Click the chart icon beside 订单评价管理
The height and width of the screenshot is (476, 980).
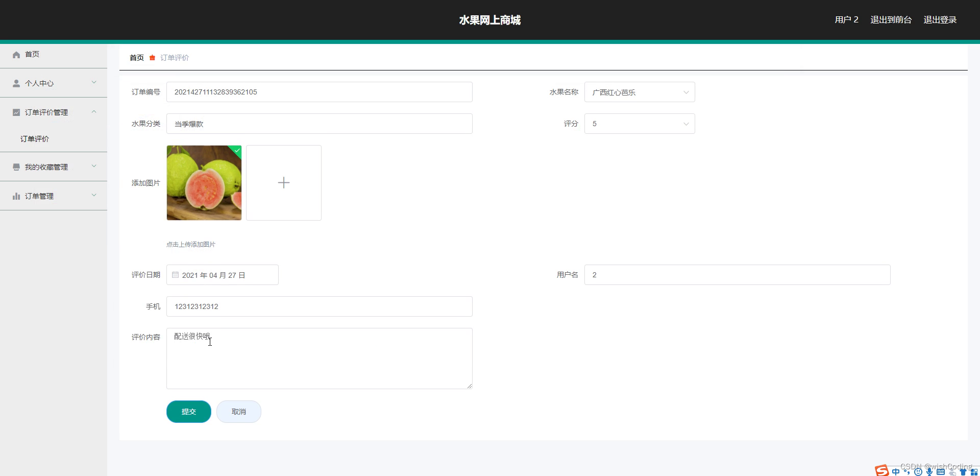pos(16,112)
